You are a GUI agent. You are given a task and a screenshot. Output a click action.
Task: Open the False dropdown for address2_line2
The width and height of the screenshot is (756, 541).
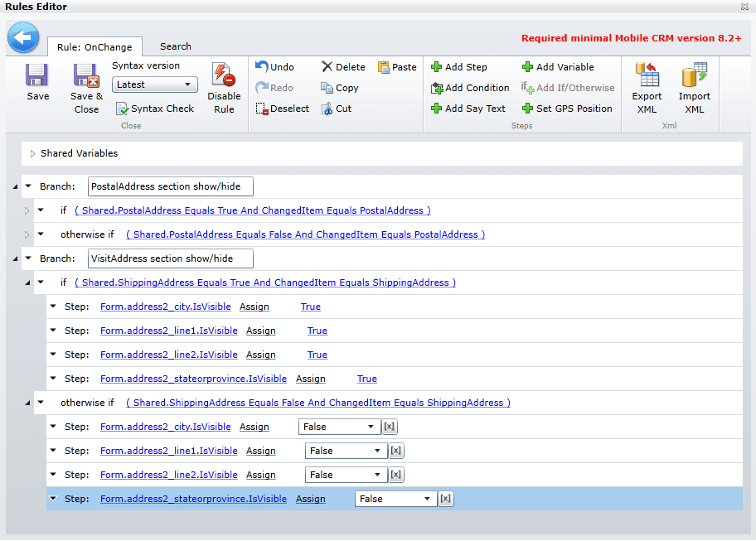[346, 475]
